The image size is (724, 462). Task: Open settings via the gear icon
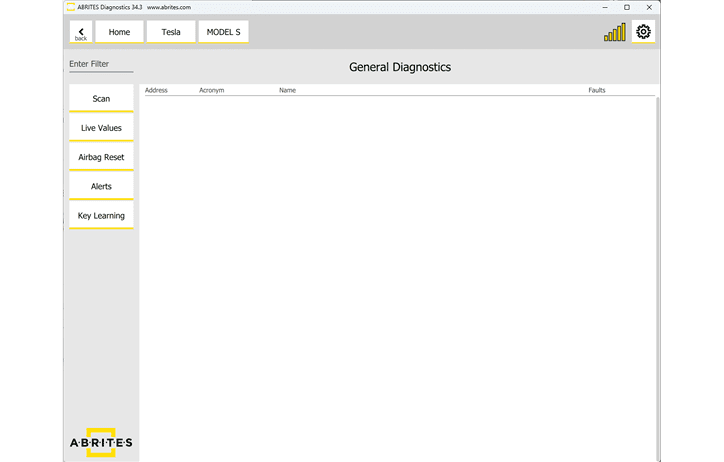pos(643,32)
